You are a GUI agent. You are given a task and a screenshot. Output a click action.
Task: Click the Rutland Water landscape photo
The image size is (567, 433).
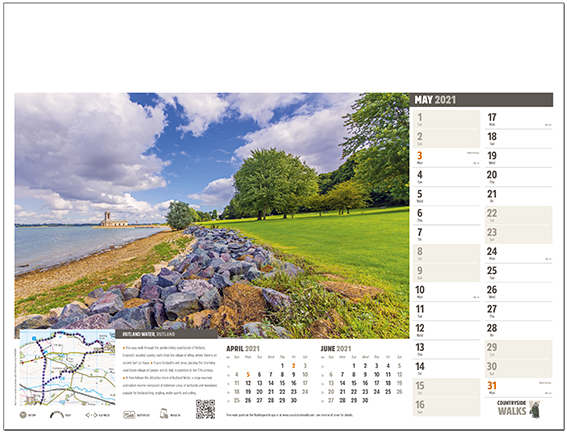click(212, 216)
